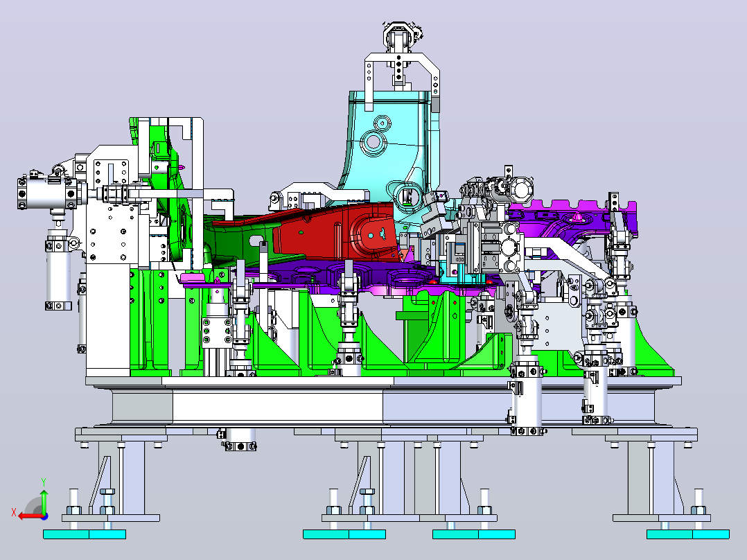The width and height of the screenshot is (747, 560).
Task: Select the rightmost cyan floor pad
Action: (x=688, y=534)
